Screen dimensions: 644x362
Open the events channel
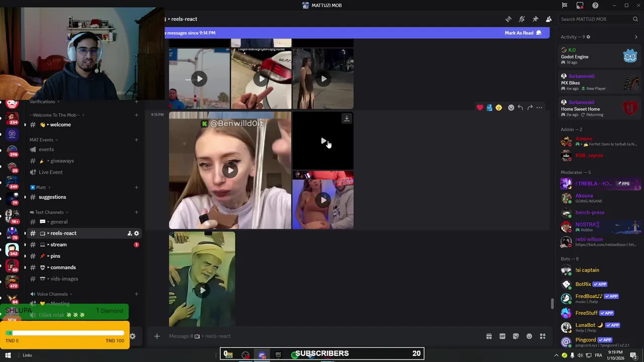click(x=83, y=149)
